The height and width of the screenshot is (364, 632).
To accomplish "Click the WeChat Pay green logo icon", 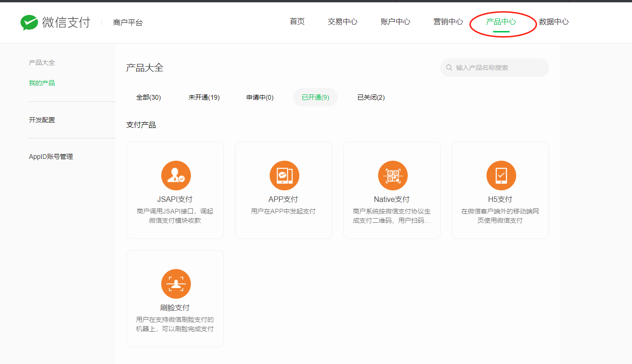I will (x=29, y=22).
